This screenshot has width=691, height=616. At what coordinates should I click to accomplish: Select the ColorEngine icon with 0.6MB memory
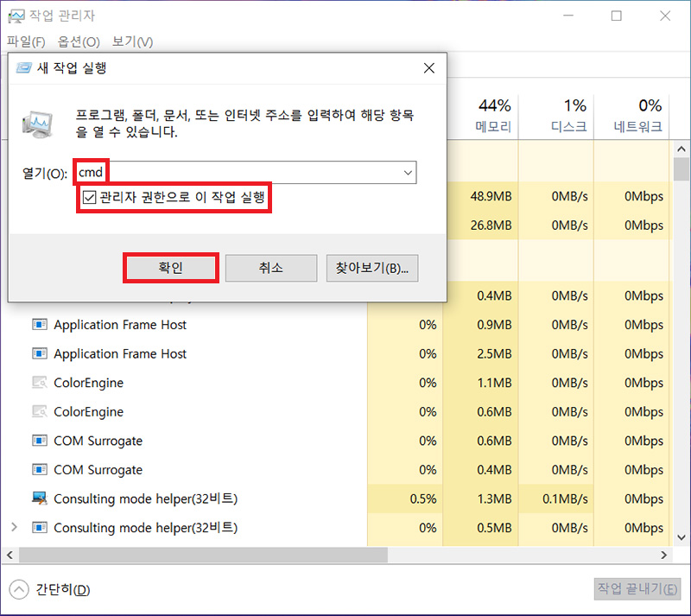[x=39, y=412]
